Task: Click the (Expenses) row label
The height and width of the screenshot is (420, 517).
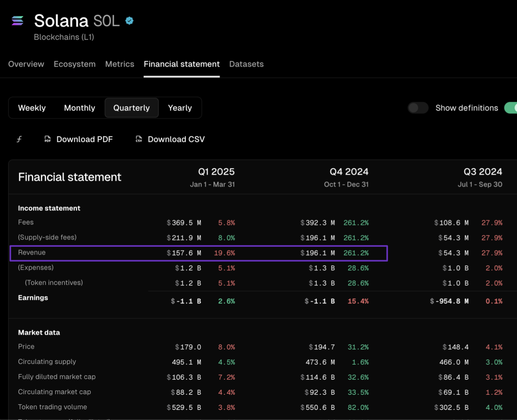Action: 36,268
